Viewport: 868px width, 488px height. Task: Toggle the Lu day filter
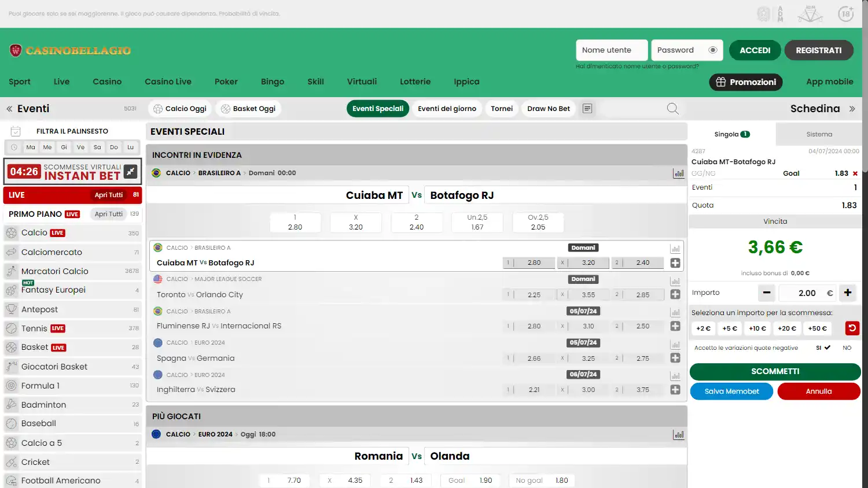(x=131, y=147)
